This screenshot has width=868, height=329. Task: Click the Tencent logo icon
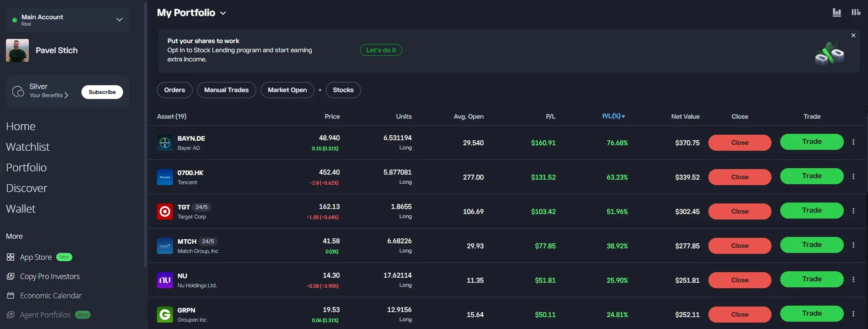[165, 177]
